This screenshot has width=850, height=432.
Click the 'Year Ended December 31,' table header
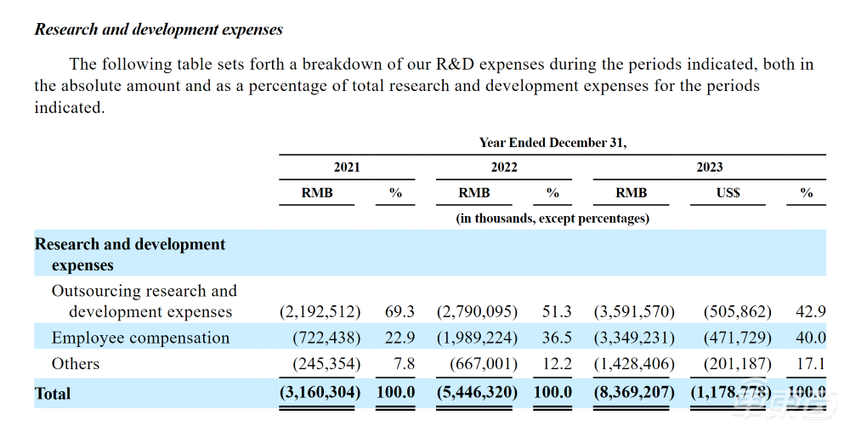[552, 142]
